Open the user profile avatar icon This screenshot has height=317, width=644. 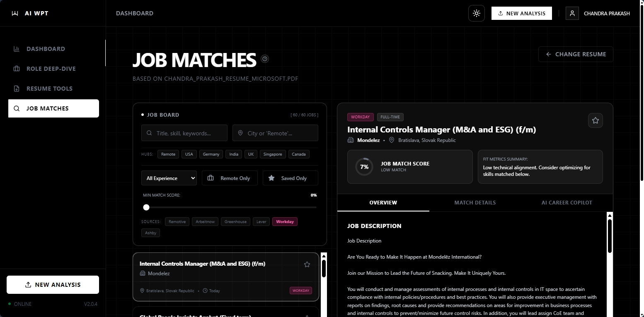[572, 13]
